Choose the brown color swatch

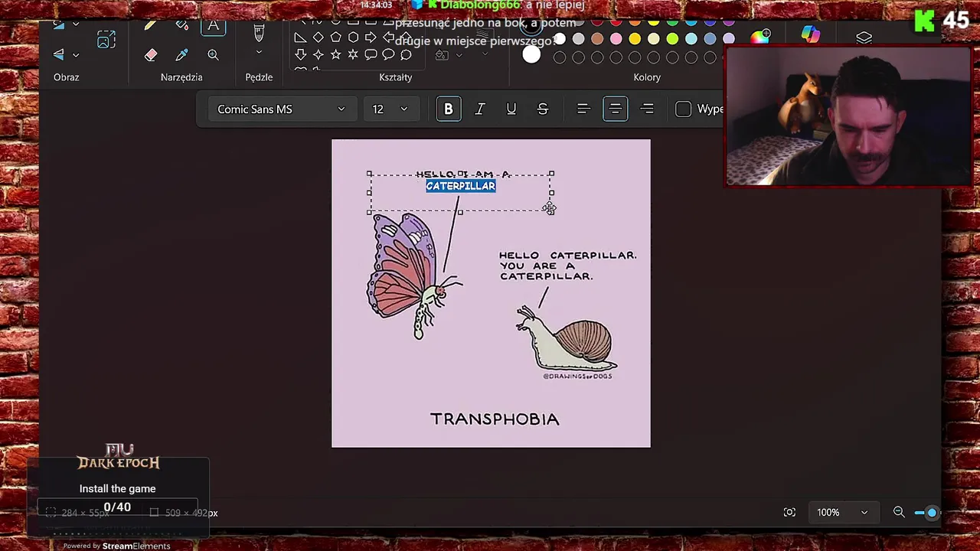coord(597,39)
